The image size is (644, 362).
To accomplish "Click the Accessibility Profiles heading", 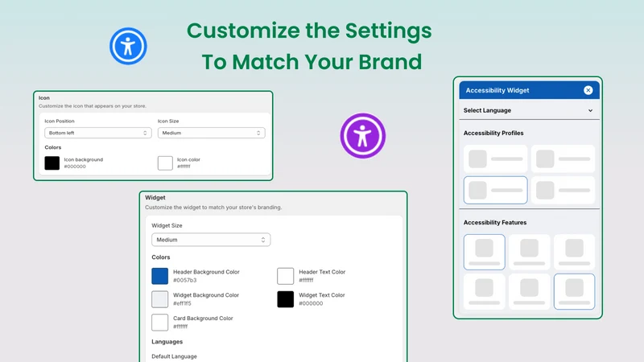I will click(493, 133).
